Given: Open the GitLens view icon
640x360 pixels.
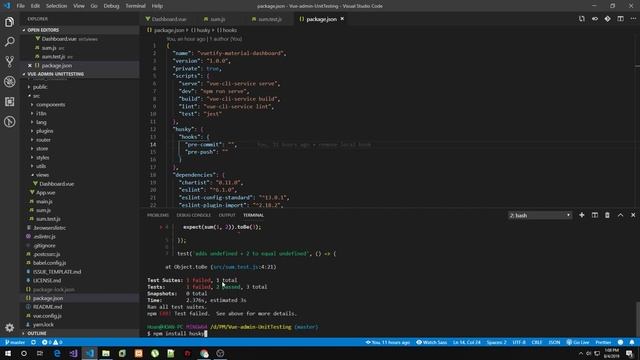Looking at the screenshot, I should click(9, 122).
